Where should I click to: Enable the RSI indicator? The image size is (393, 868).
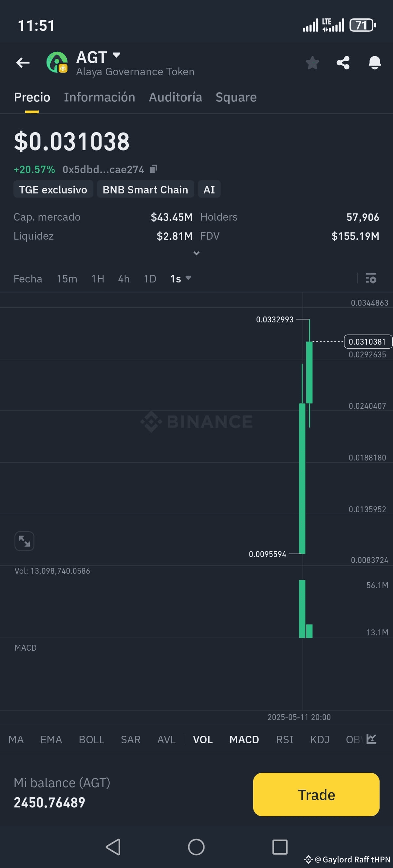pyautogui.click(x=285, y=740)
